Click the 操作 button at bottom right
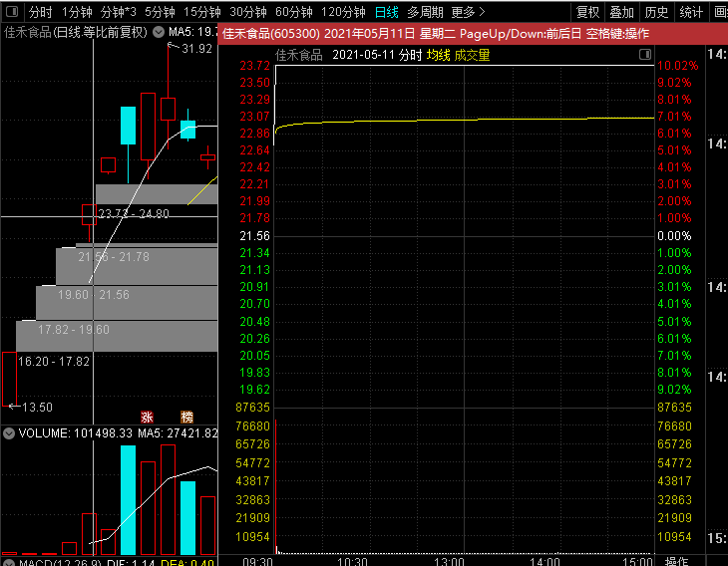The width and height of the screenshot is (728, 566). [x=676, y=561]
